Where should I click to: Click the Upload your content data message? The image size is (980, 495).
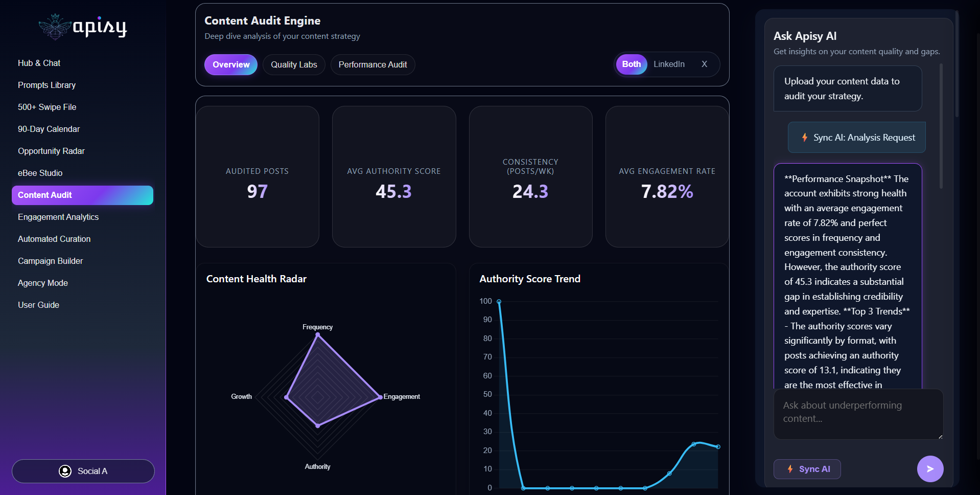(848, 88)
